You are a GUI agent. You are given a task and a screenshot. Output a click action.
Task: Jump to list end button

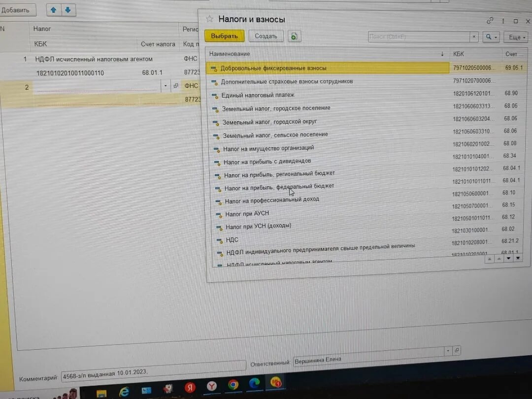518,259
